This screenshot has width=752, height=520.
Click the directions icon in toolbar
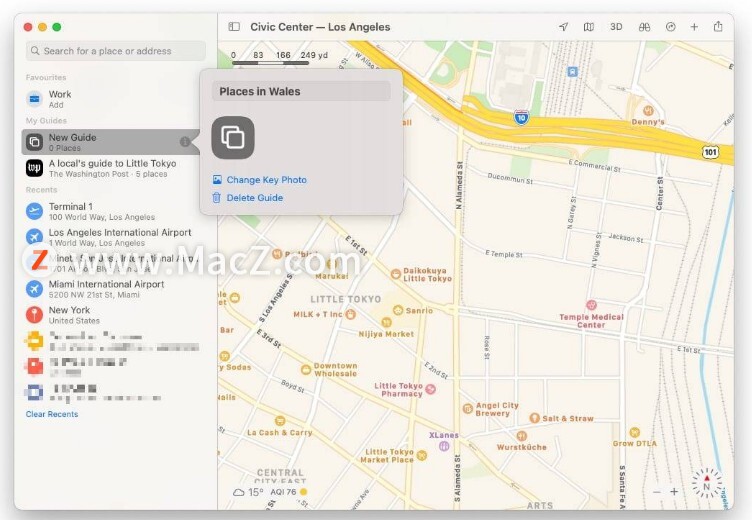click(670, 27)
